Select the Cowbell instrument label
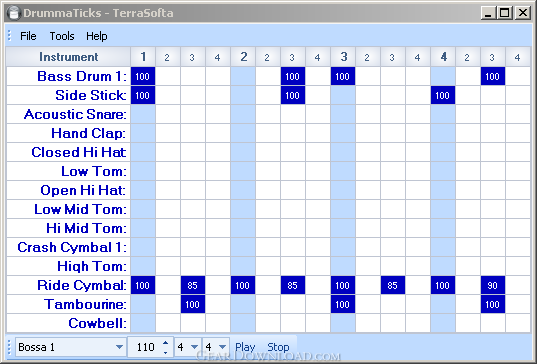This screenshot has width=537, height=364. point(97,323)
